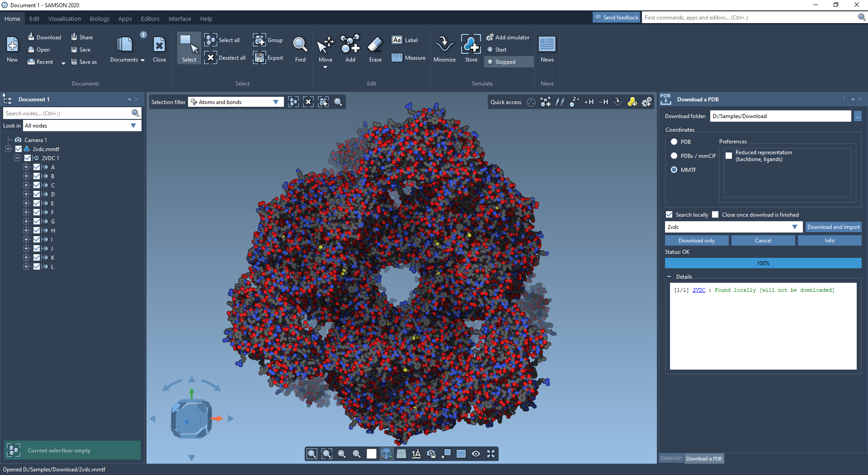Click the Minimize energy icon
Viewport: 868px width, 475px height.
click(444, 45)
